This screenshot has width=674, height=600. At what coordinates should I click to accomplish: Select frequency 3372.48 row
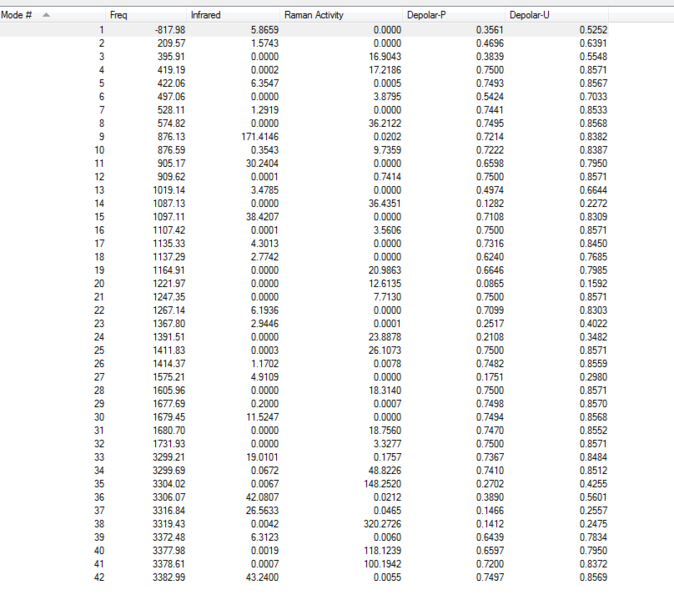pos(304,537)
